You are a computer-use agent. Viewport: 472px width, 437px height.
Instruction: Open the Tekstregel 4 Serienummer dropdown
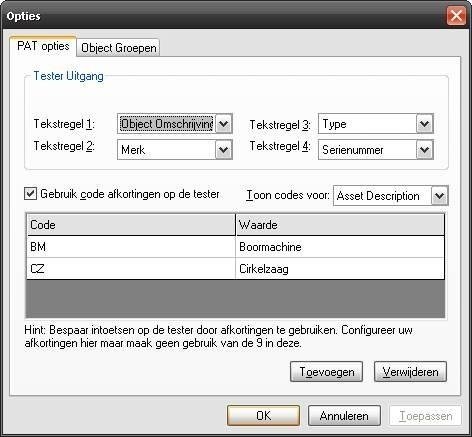[x=424, y=150]
